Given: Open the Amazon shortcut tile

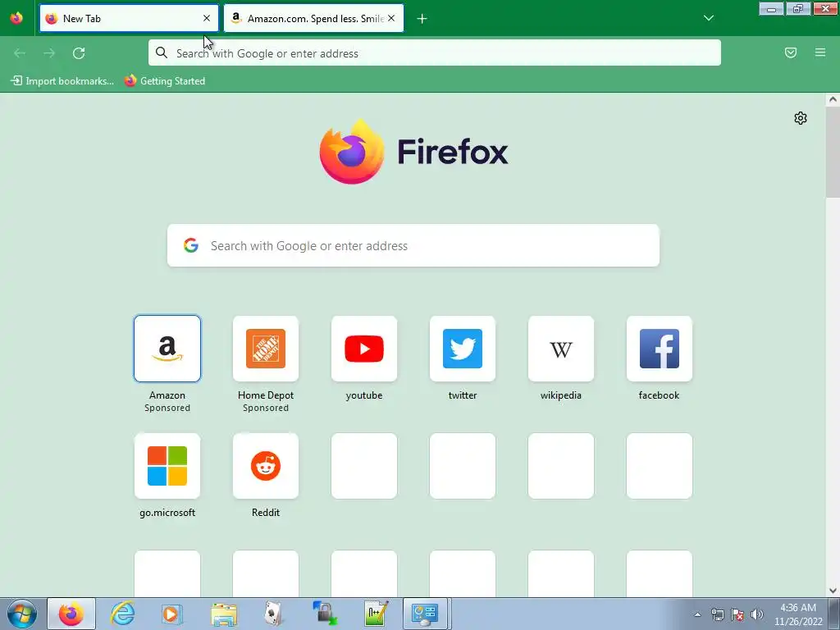Looking at the screenshot, I should [167, 349].
